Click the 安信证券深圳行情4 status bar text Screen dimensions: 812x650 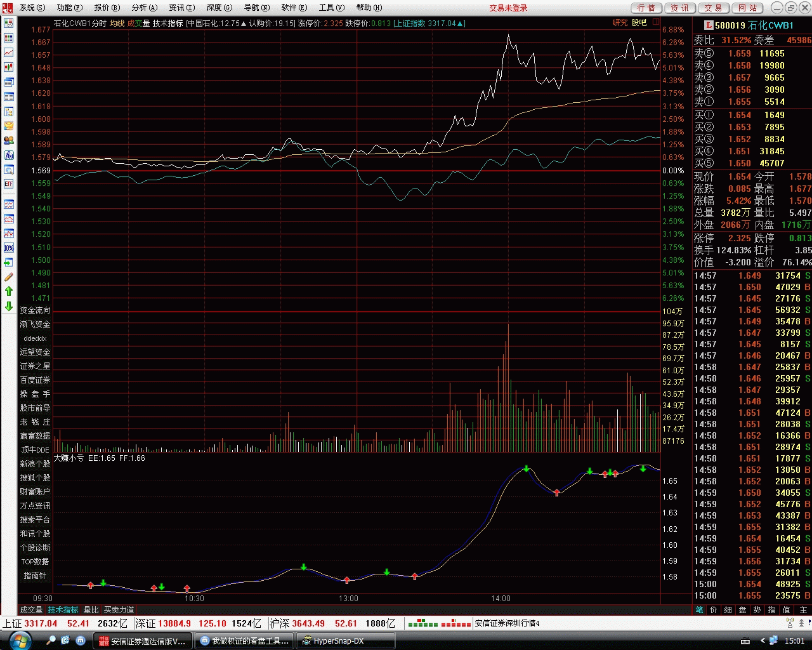(x=507, y=623)
